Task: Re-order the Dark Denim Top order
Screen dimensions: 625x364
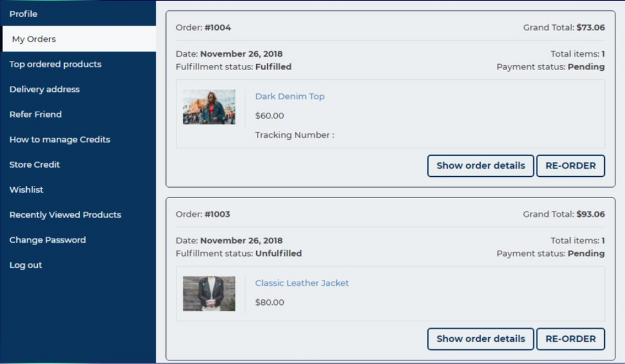Action: pyautogui.click(x=571, y=166)
